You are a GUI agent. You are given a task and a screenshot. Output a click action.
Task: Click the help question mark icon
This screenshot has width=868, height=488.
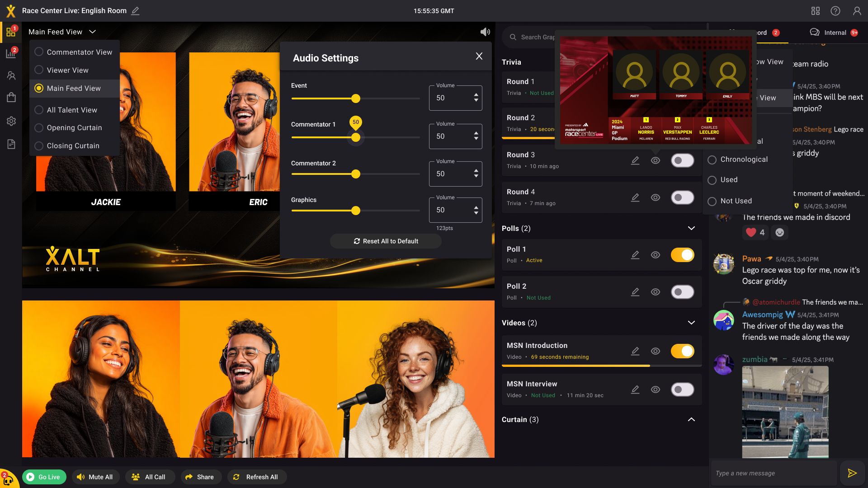click(835, 11)
